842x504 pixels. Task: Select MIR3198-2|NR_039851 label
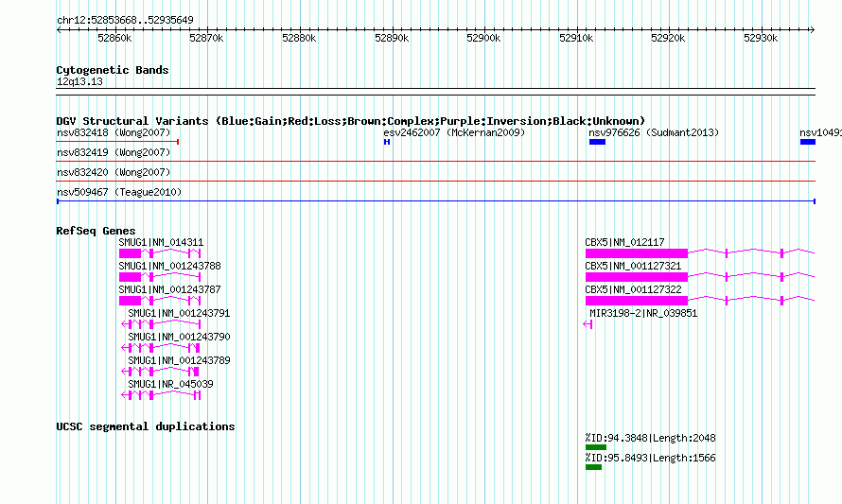click(643, 313)
